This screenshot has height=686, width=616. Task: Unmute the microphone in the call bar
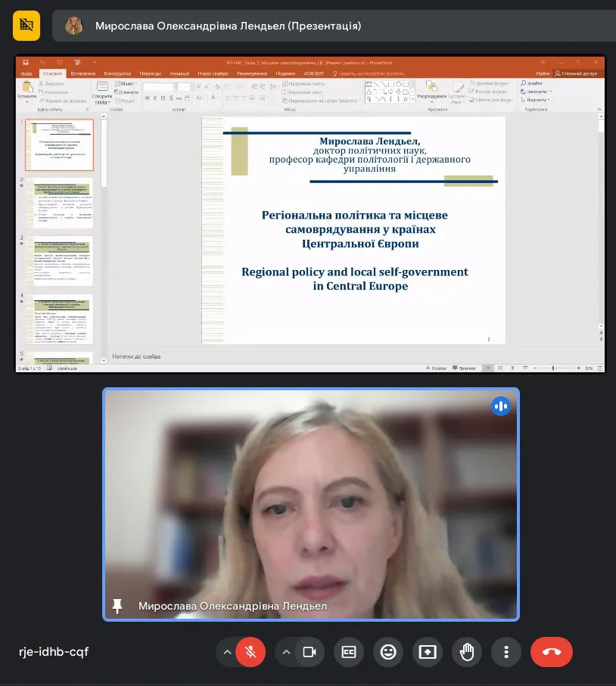250,652
